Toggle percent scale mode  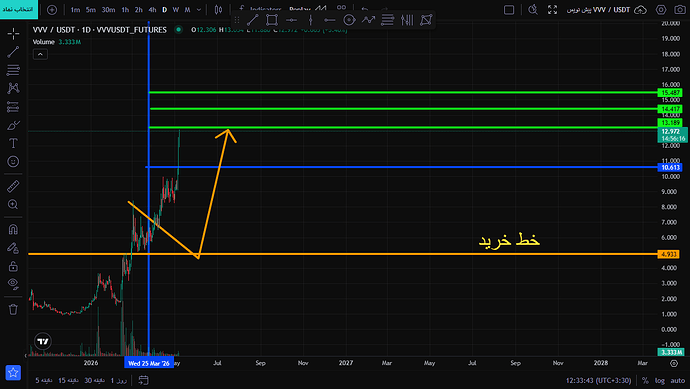tap(645, 380)
